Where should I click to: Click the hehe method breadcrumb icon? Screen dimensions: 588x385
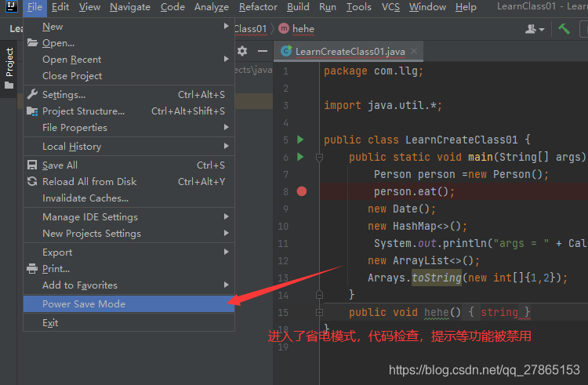point(283,29)
